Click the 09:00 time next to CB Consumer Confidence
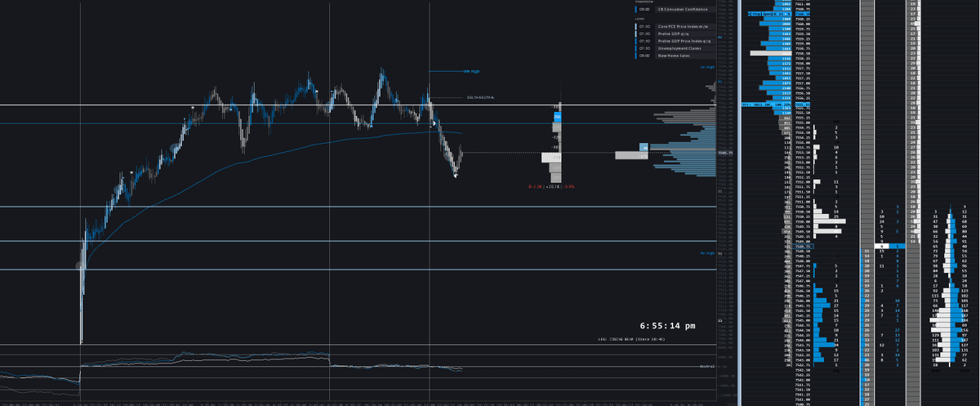980x406 pixels. pos(645,8)
